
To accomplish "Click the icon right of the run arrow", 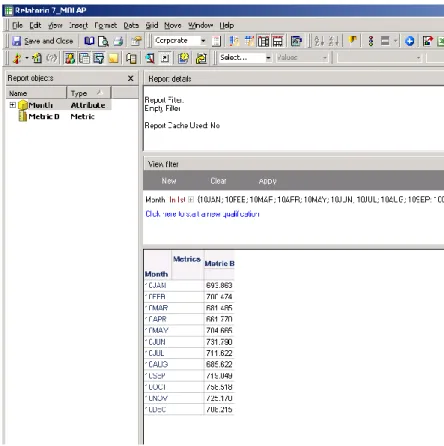I will [37, 58].
